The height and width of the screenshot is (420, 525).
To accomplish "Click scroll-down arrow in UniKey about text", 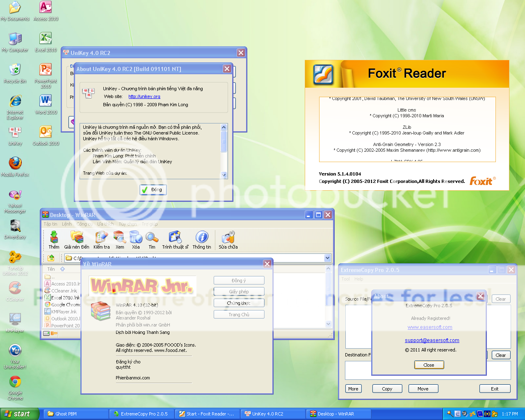I will [224, 175].
